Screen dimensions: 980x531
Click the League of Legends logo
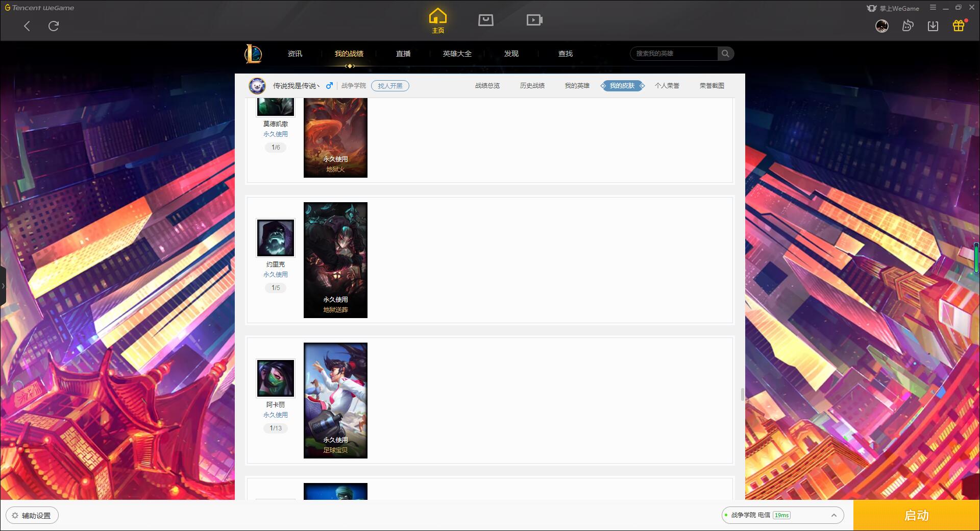(253, 54)
